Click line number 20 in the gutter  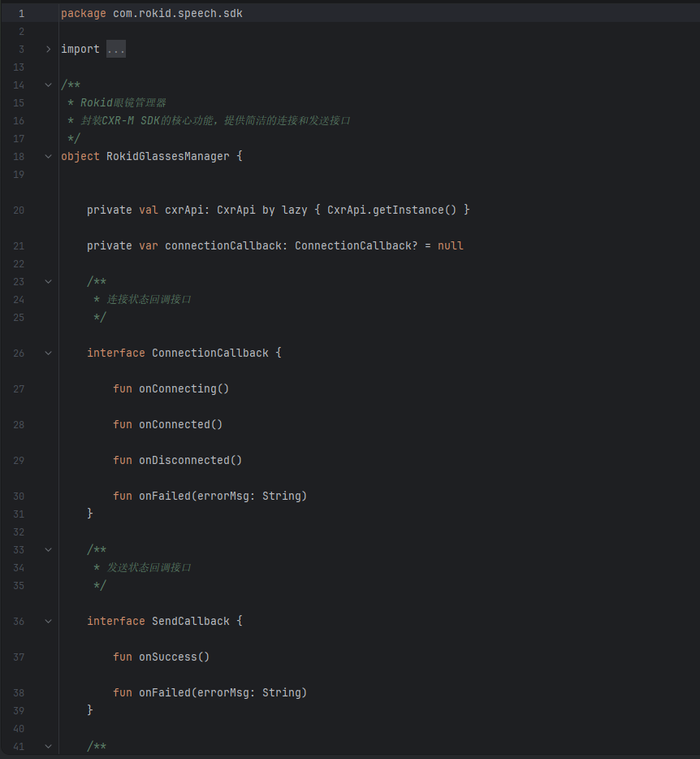(19, 210)
